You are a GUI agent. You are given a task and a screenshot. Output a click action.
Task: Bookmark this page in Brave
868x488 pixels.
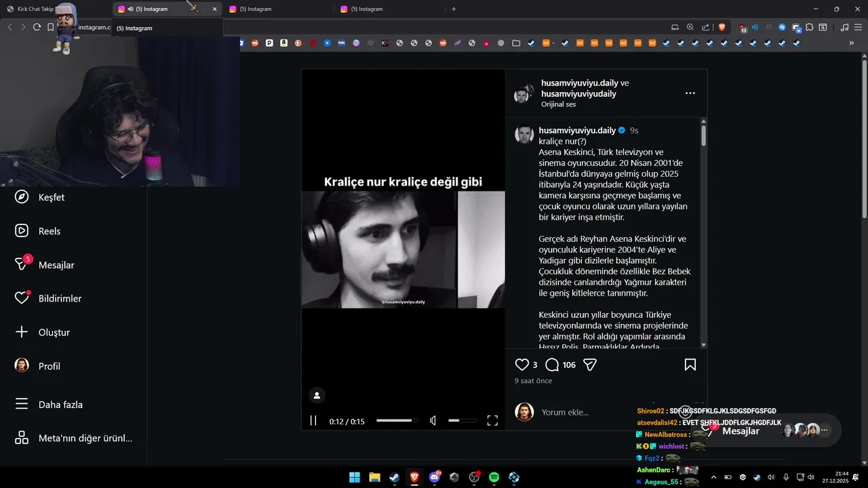coord(50,27)
